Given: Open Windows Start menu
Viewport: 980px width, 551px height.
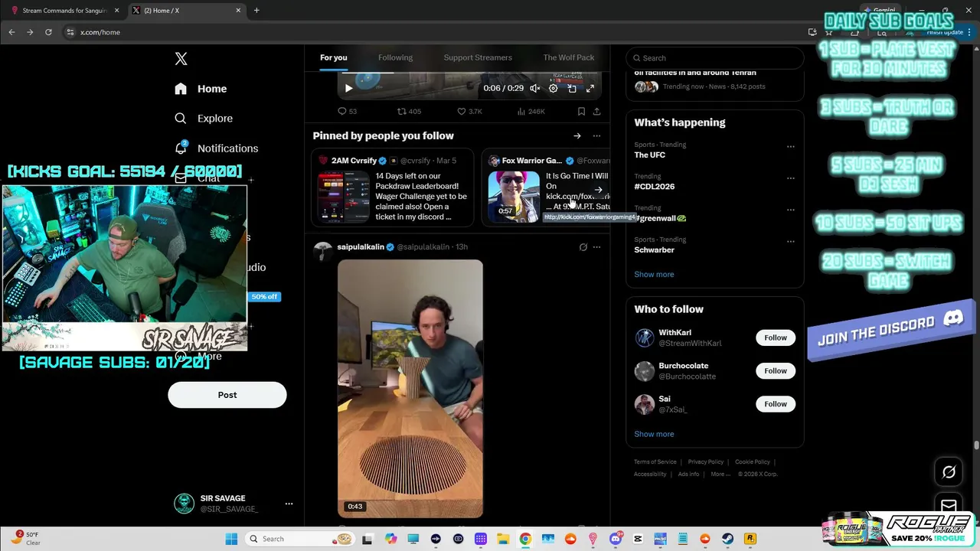Looking at the screenshot, I should tap(231, 539).
